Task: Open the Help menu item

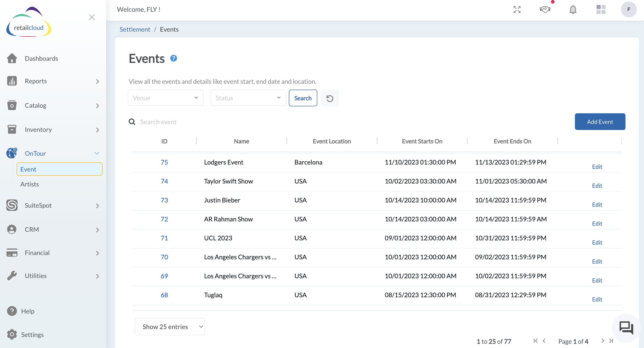Action: coord(28,311)
